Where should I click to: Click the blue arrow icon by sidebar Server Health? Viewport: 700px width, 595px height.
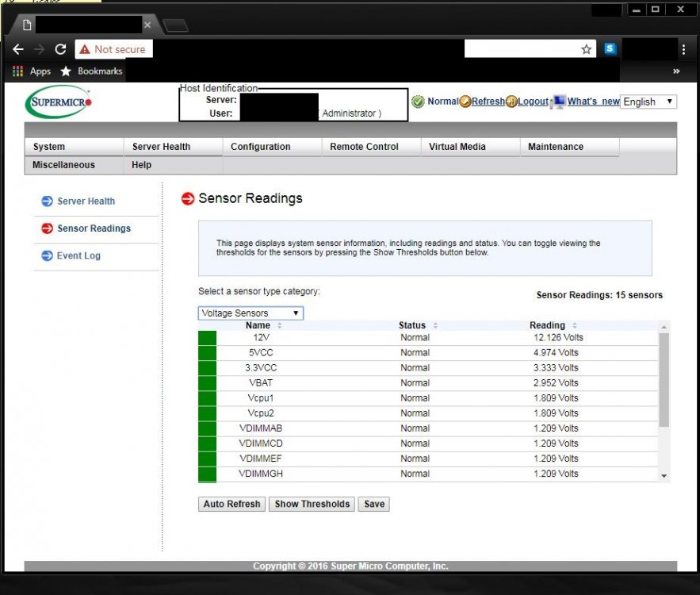pyautogui.click(x=47, y=202)
